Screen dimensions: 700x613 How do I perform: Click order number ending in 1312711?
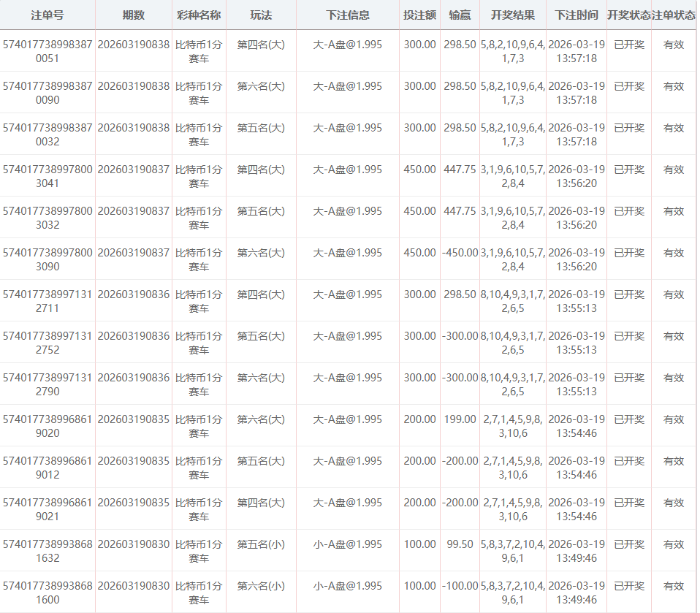coord(47,301)
